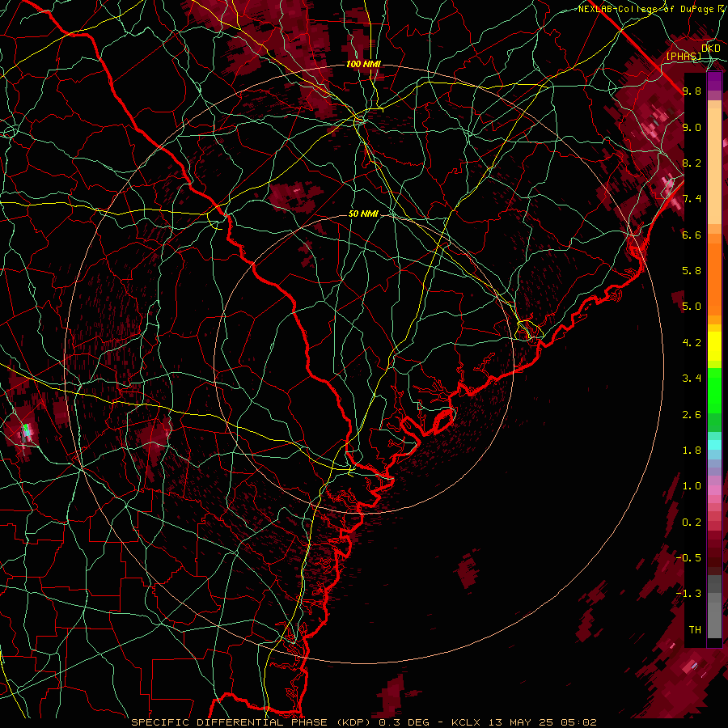This screenshot has height=728, width=728.
Task: Click the orange segment of the color bar
Action: click(714, 278)
